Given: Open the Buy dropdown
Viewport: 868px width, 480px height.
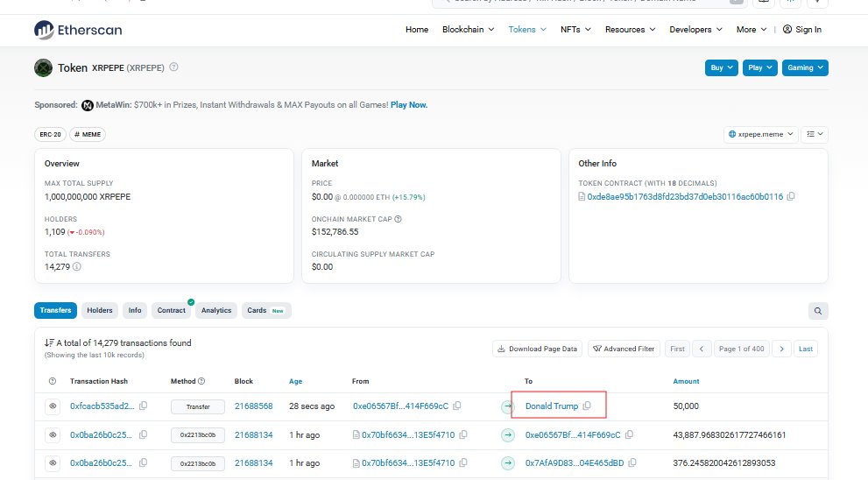Looking at the screenshot, I should (722, 68).
